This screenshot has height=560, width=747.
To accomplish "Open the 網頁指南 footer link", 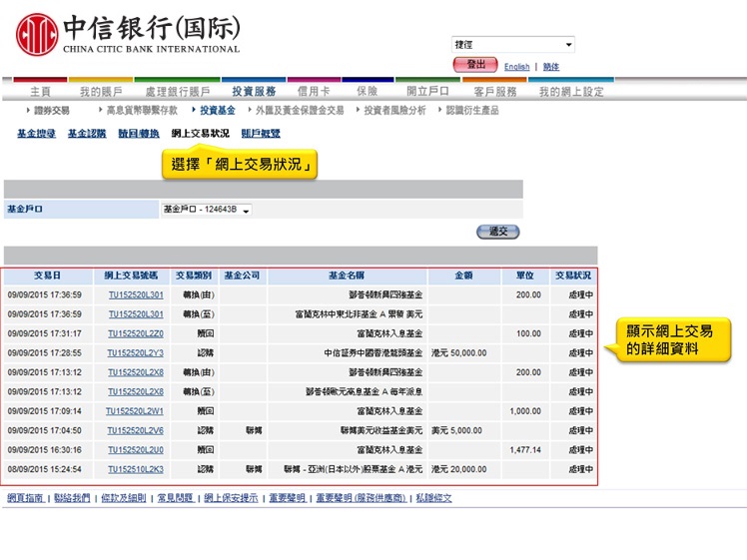I will point(25,498).
